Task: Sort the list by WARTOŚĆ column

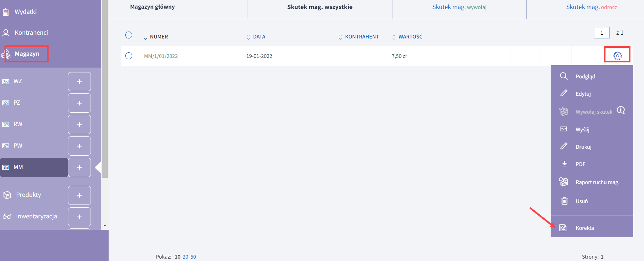Action: click(x=410, y=37)
